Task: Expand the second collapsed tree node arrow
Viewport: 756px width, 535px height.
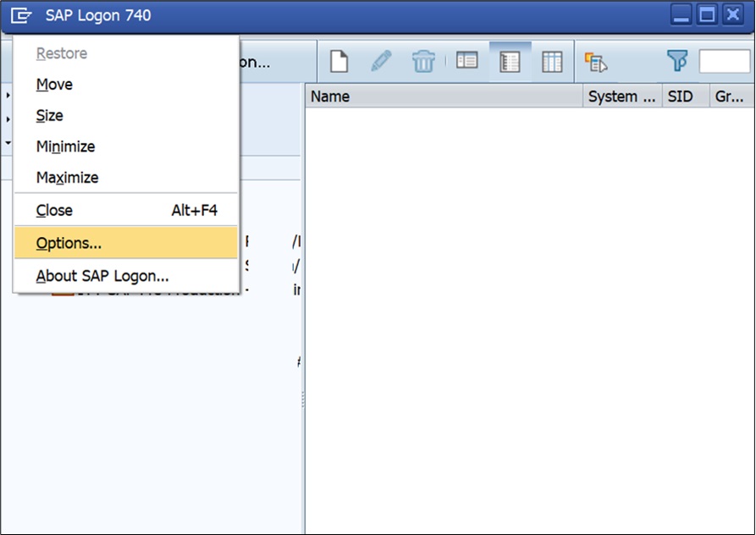Action: tap(8, 119)
